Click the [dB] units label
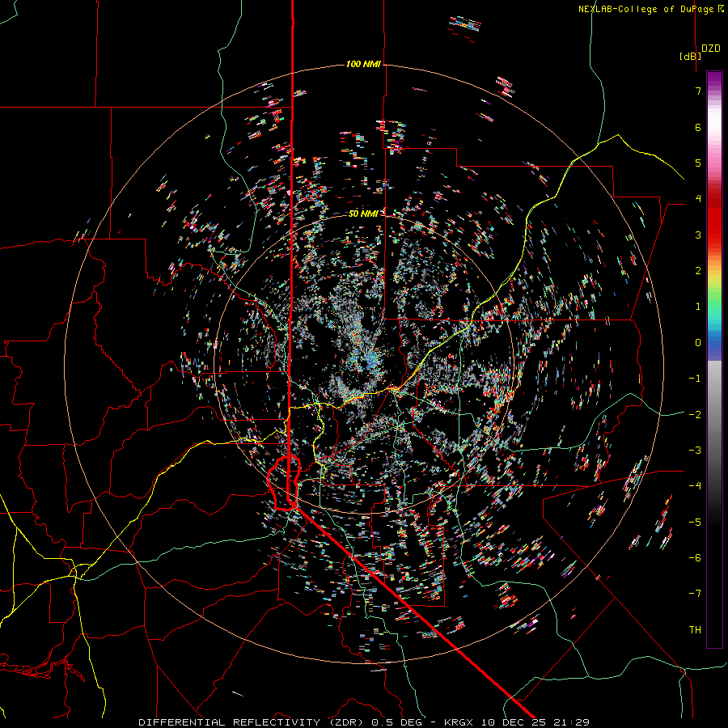Image resolution: width=728 pixels, height=728 pixels. coord(691,56)
